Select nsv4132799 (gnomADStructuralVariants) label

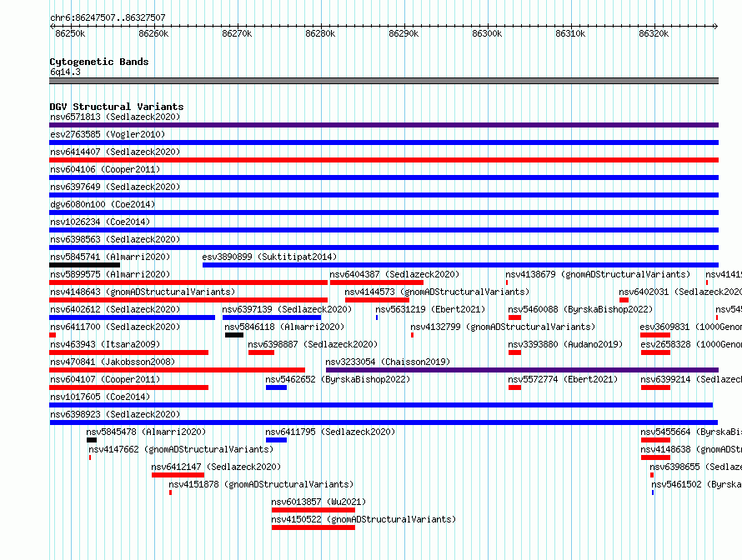[503, 327]
